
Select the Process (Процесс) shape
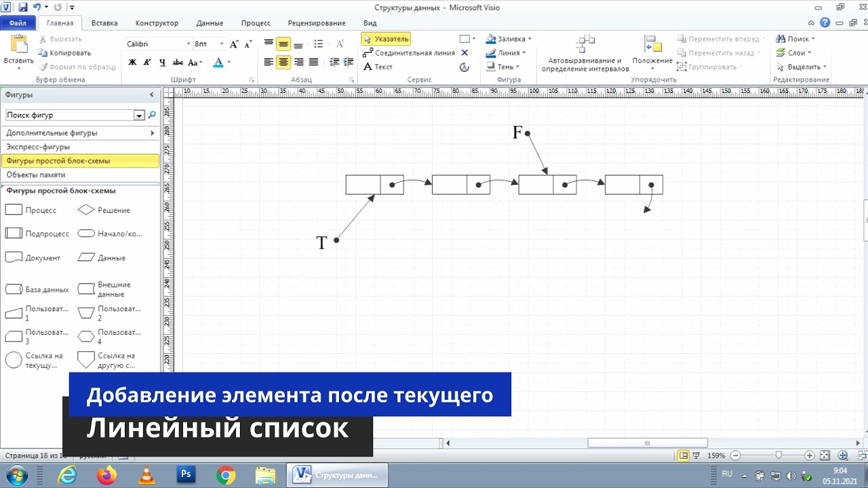click(31, 210)
